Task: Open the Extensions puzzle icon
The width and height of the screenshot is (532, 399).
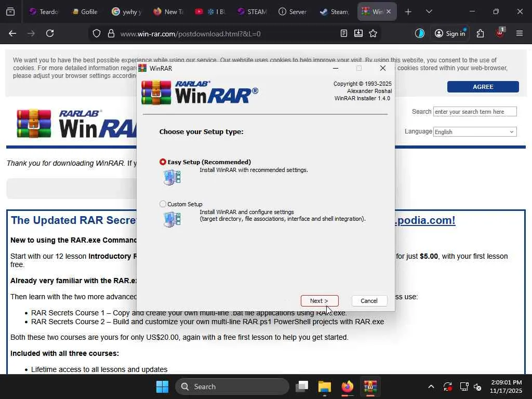Action: [x=480, y=34]
